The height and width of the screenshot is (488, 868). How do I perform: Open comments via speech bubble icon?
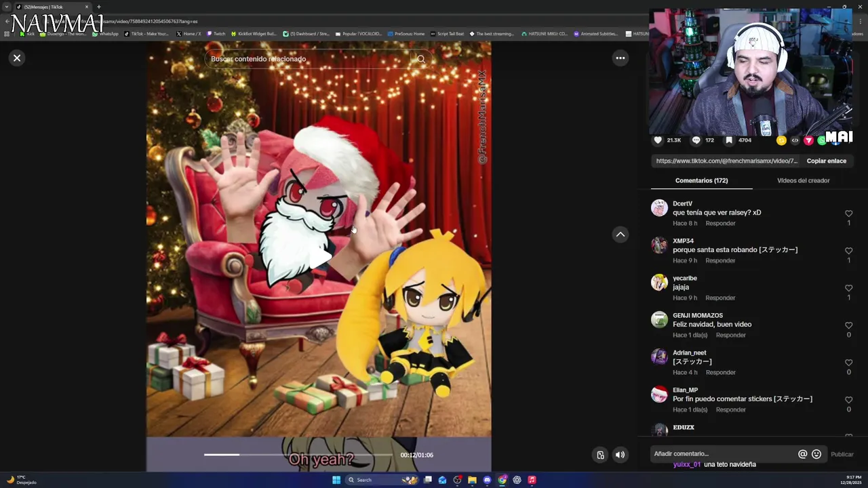pyautogui.click(x=696, y=140)
